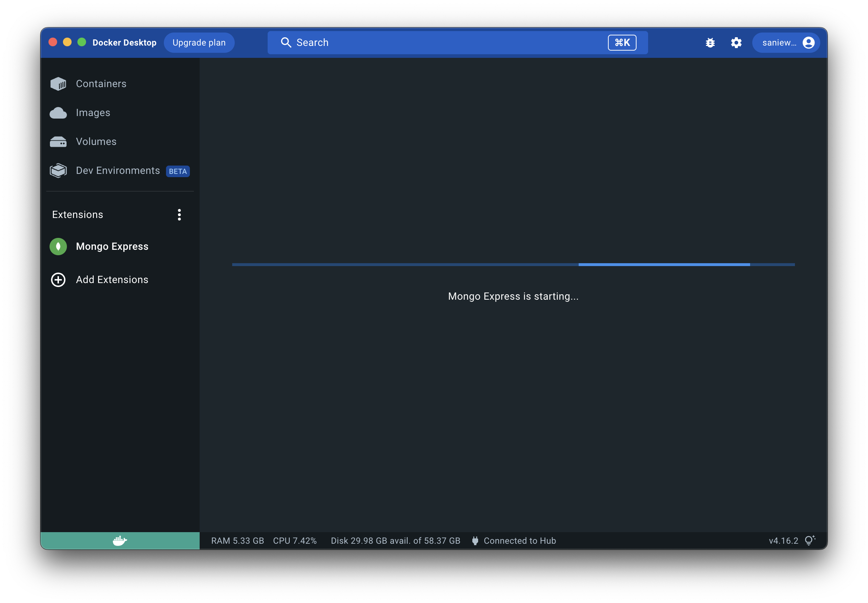Click the Volumes drive icon
This screenshot has height=603, width=868.
(x=58, y=142)
